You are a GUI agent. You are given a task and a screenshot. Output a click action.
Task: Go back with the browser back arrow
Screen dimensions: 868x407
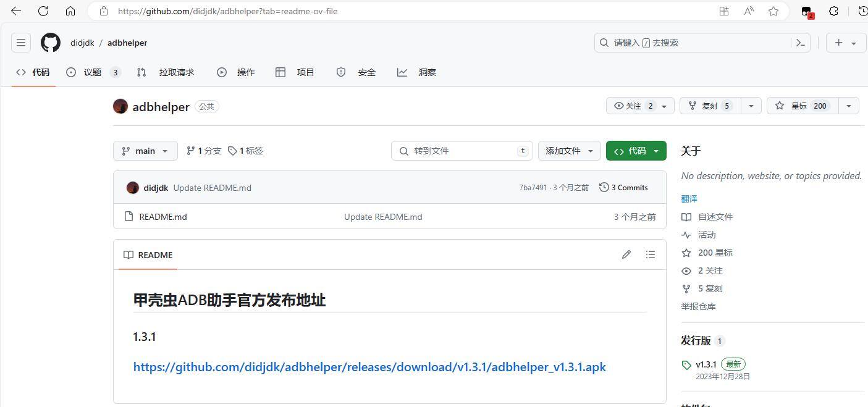point(16,11)
